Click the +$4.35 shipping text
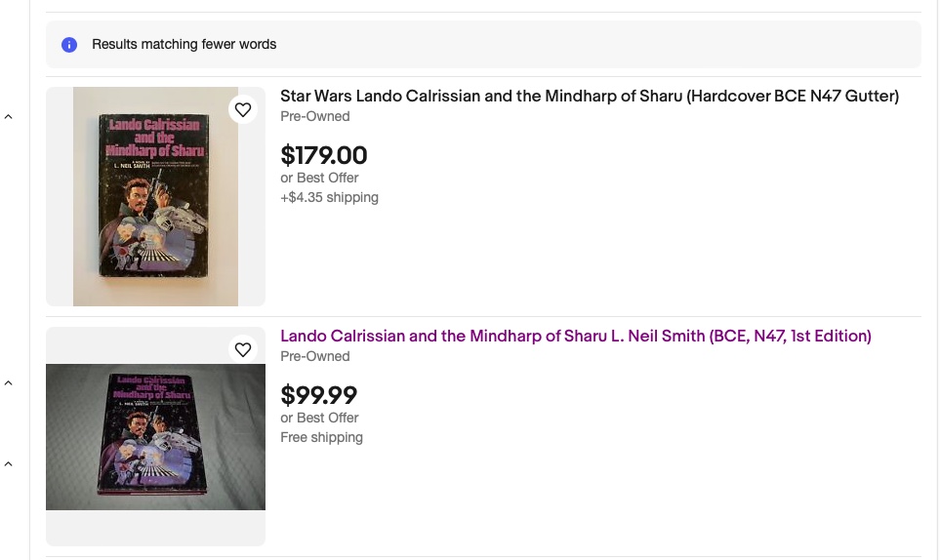This screenshot has height=560, width=940. pyautogui.click(x=329, y=197)
